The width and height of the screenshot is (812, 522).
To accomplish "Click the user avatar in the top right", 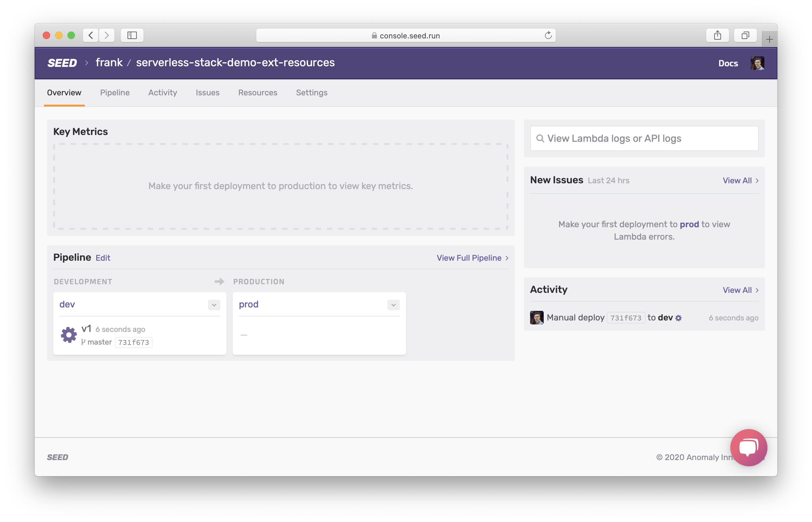I will click(758, 63).
